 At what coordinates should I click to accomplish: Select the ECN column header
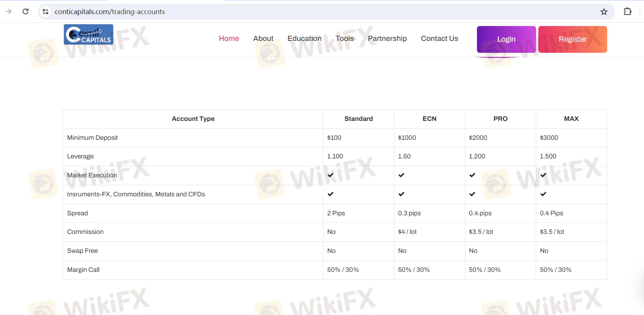coord(429,119)
